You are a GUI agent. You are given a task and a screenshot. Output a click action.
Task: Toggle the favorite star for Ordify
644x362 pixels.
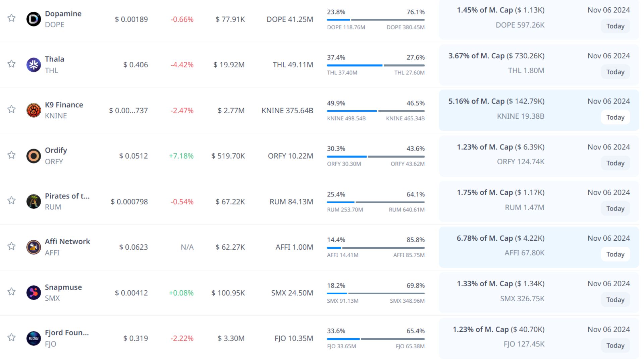pyautogui.click(x=11, y=155)
